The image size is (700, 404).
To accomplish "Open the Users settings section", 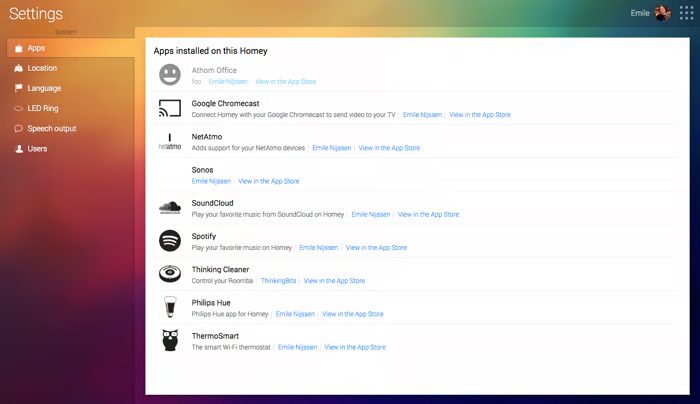I will (x=71, y=149).
